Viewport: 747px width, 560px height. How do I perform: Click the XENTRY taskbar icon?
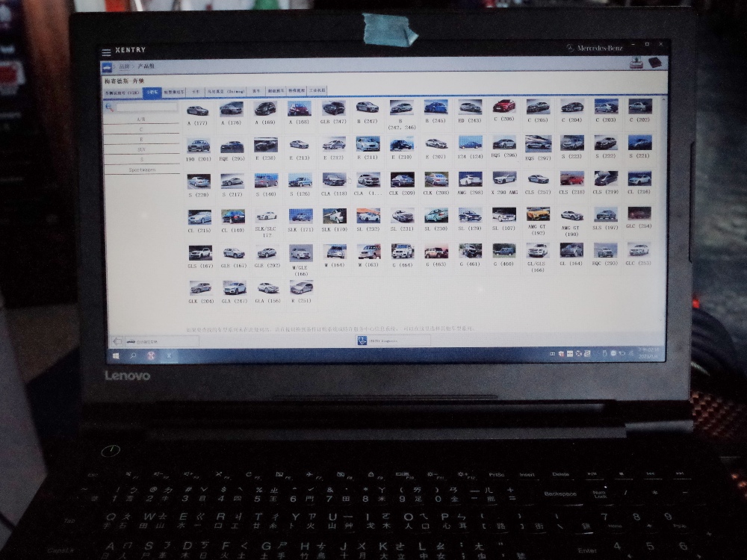(x=169, y=355)
